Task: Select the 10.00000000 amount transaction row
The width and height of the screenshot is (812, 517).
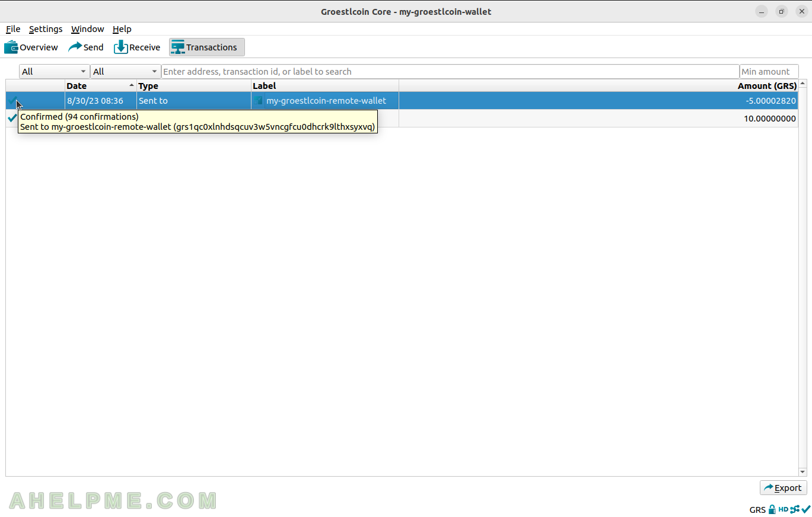Action: [x=402, y=119]
